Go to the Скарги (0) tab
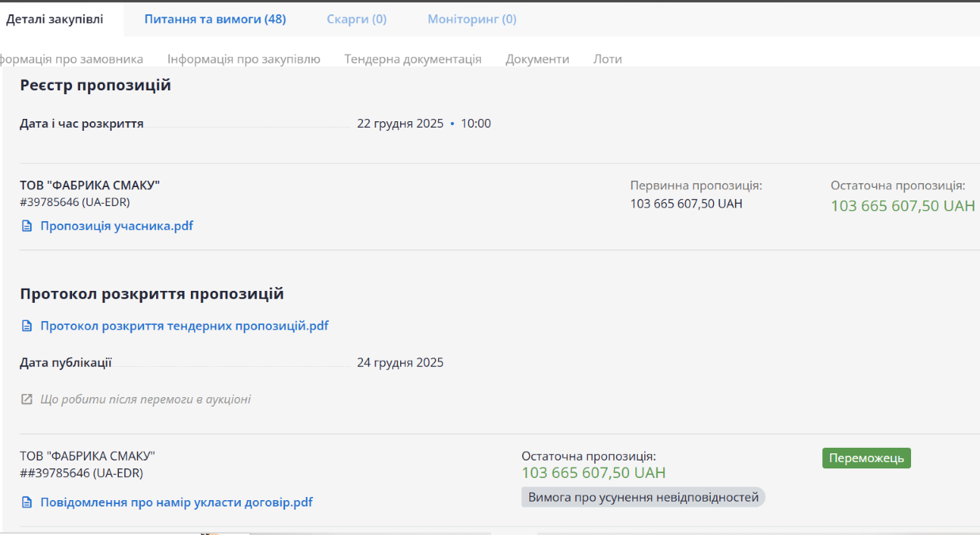Screen dimensions: 980x535 357,19
